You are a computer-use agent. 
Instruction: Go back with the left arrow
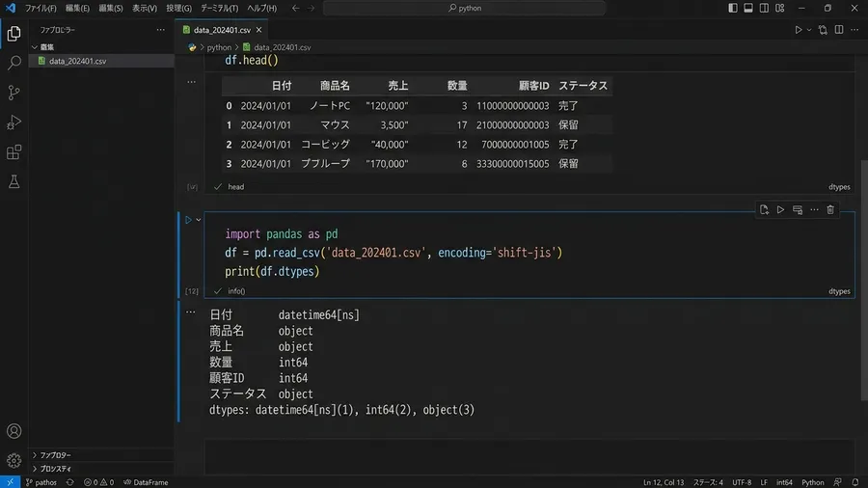pyautogui.click(x=296, y=8)
